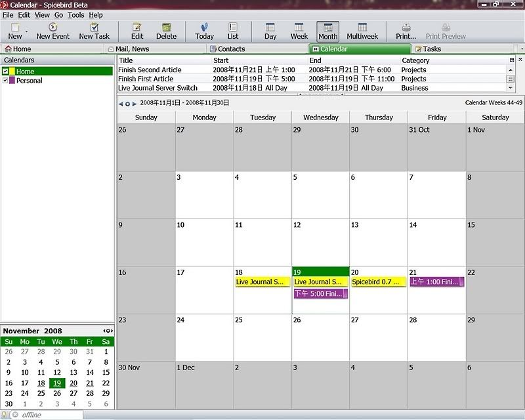Select the 1:00 Fini... event on Friday 21

[437, 282]
